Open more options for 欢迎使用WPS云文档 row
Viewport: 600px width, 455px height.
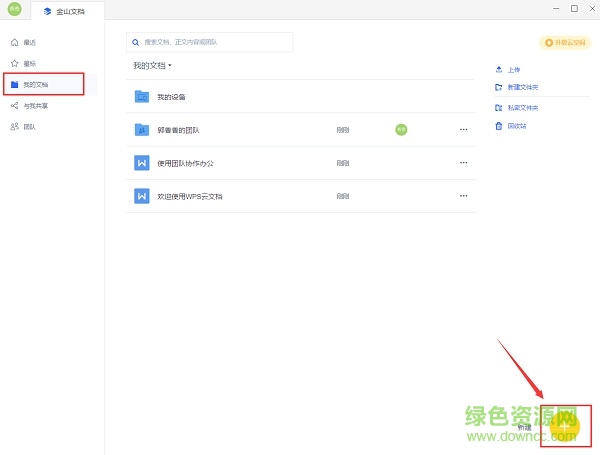tap(463, 196)
